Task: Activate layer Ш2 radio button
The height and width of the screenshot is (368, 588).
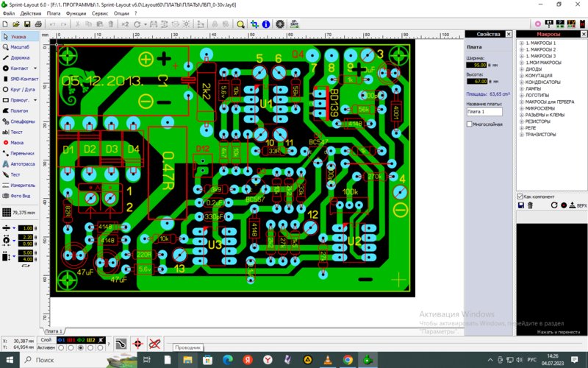Action: point(90,348)
